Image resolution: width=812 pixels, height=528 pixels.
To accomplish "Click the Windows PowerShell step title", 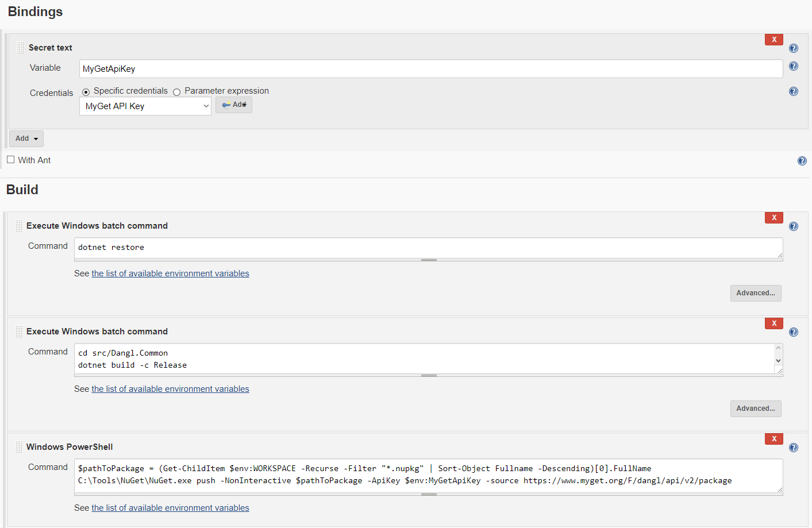I will point(70,447).
